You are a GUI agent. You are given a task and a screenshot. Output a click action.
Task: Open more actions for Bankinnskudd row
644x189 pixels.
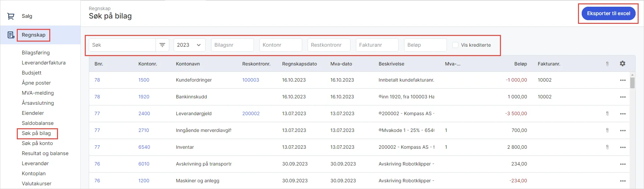tap(623, 97)
